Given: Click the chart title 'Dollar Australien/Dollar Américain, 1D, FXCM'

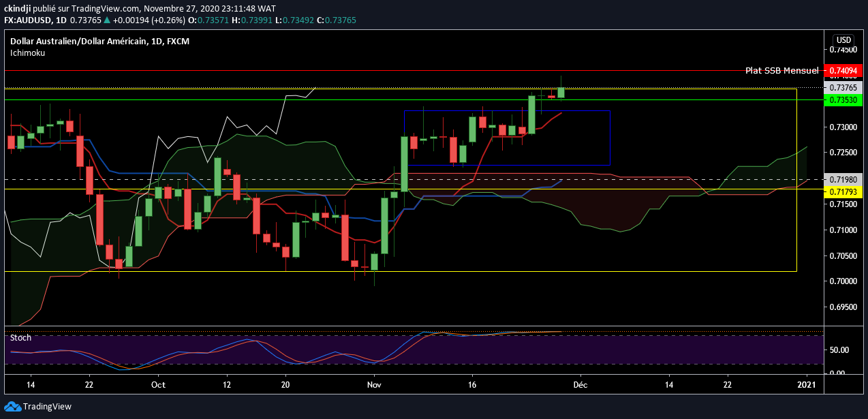Looking at the screenshot, I should click(x=99, y=42).
